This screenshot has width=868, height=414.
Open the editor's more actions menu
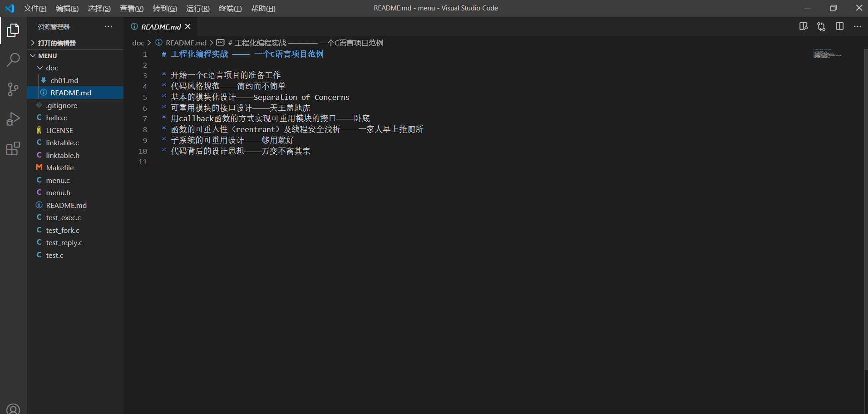pyautogui.click(x=857, y=26)
